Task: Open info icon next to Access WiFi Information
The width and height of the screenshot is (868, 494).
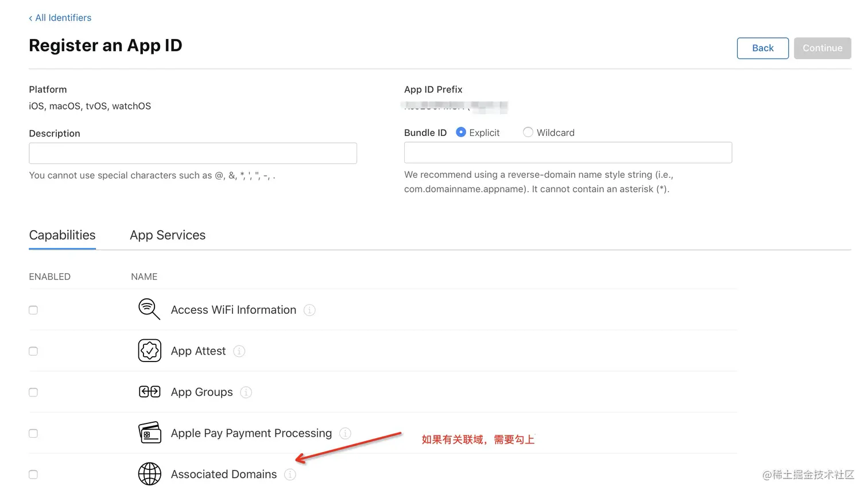Action: [309, 310]
